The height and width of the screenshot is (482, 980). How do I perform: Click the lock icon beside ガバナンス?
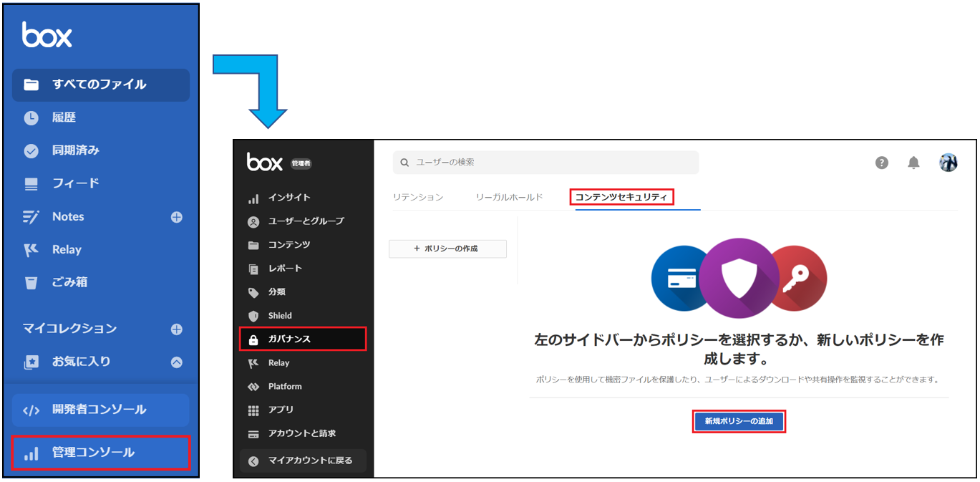(253, 339)
